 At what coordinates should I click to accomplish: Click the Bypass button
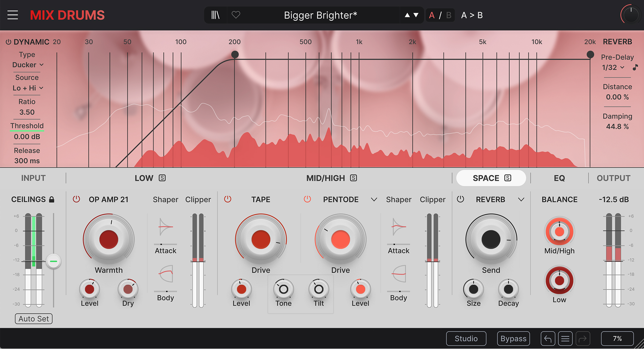(x=513, y=339)
